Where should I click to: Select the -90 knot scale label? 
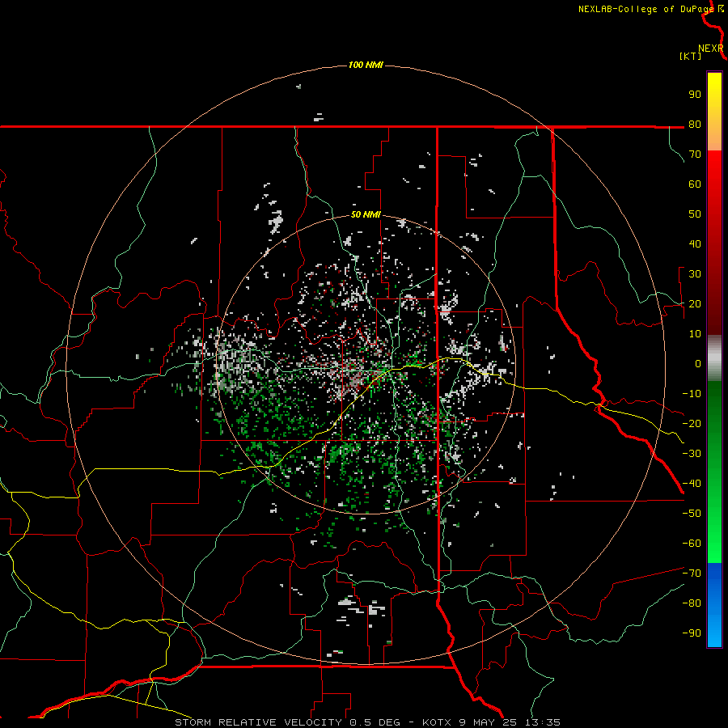pyautogui.click(x=692, y=633)
